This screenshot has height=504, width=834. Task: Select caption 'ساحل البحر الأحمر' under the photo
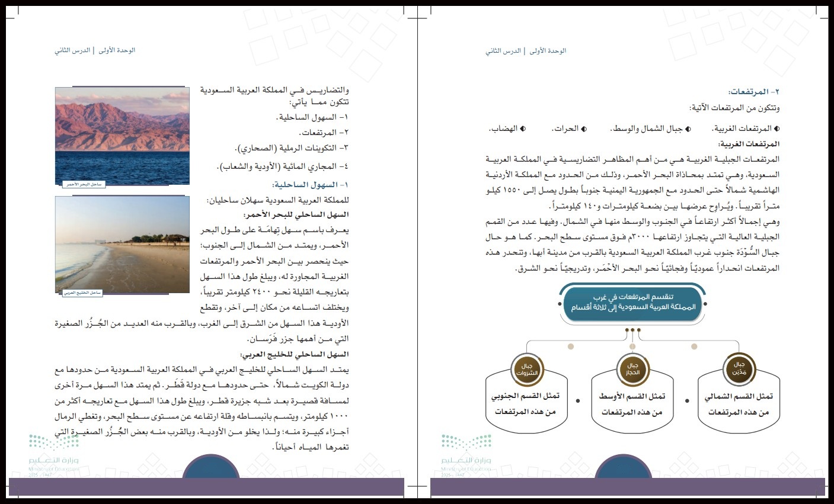[84, 185]
